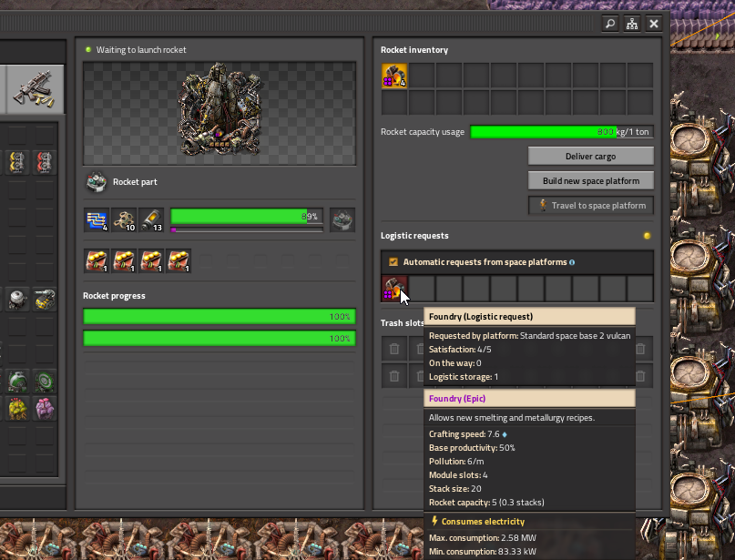Click the first trash slot in top row
This screenshot has height=560, width=735.
(394, 349)
